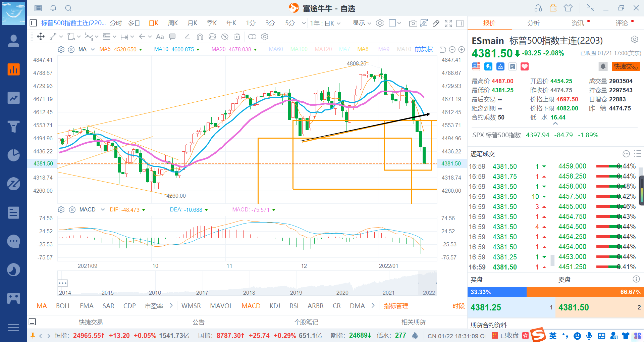Open the 分析 analysis tab
The height and width of the screenshot is (342, 644).
[x=533, y=23]
